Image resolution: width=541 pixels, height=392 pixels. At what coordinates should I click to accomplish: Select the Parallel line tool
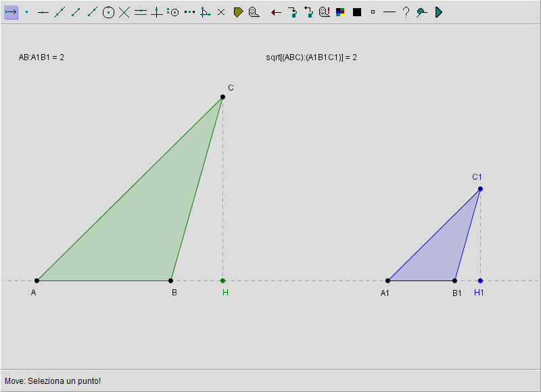point(141,12)
